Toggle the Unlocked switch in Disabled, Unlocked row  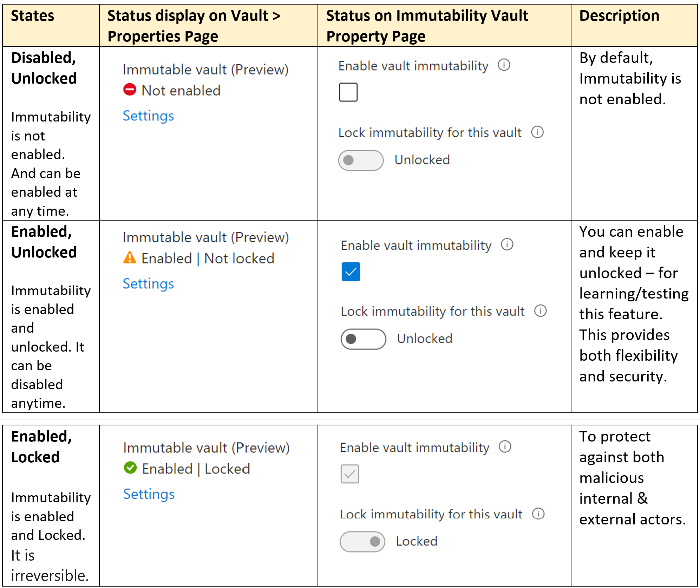(x=361, y=160)
